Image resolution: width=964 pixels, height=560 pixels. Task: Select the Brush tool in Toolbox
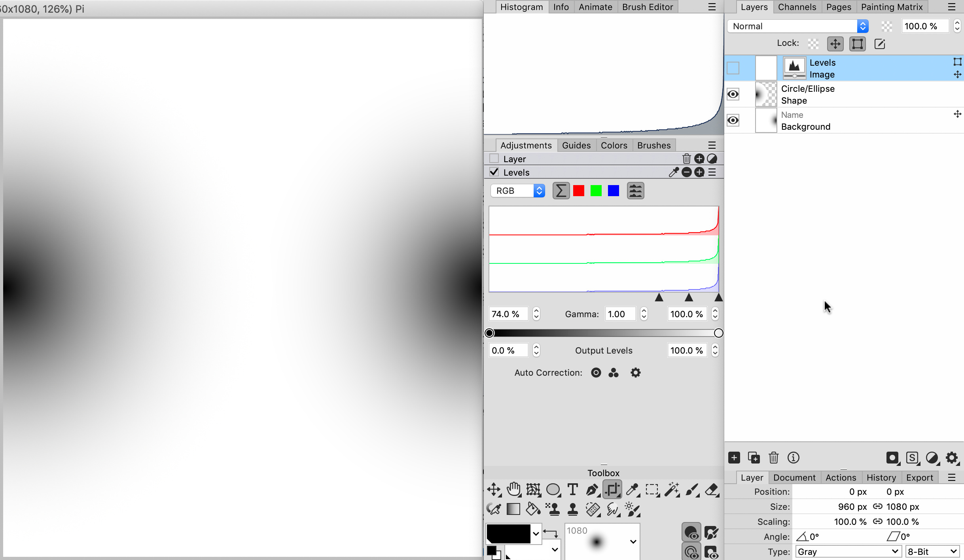pyautogui.click(x=692, y=490)
